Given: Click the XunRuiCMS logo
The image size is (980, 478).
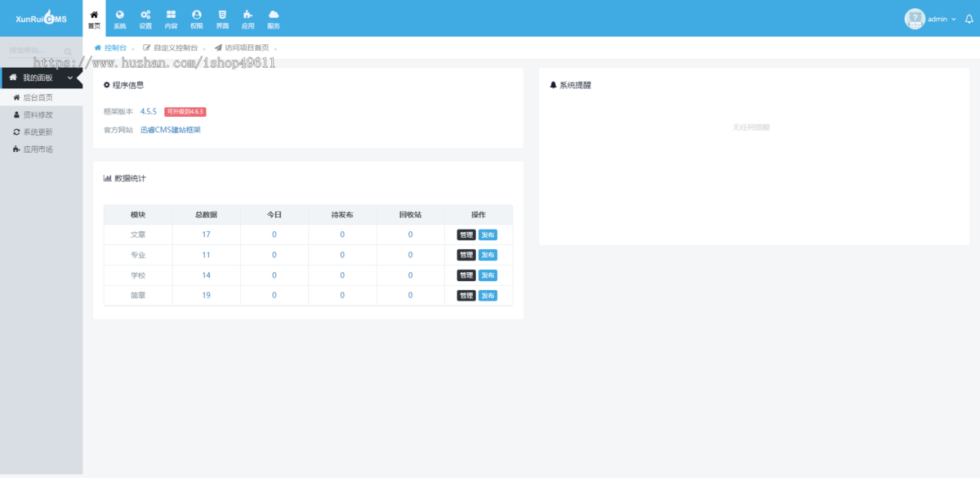Looking at the screenshot, I should [41, 19].
